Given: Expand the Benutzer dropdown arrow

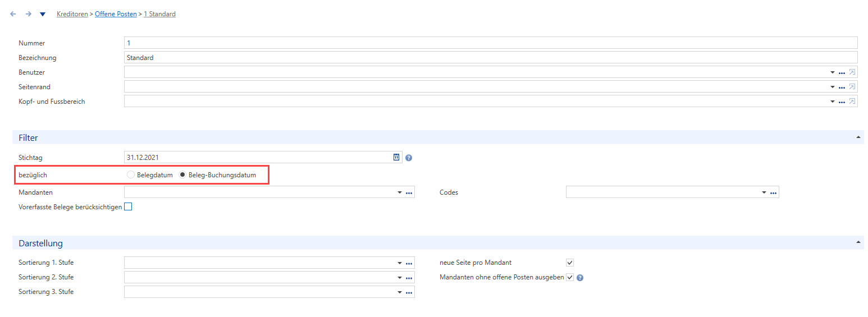Looking at the screenshot, I should [x=833, y=72].
